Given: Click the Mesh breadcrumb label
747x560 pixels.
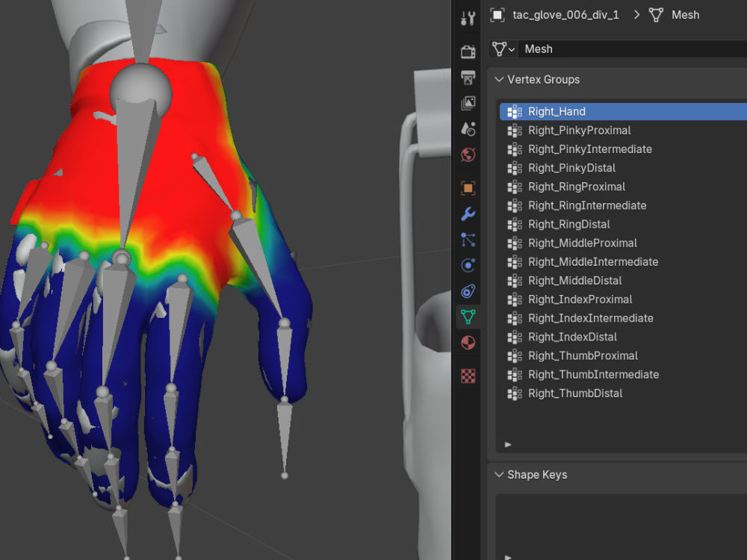Looking at the screenshot, I should point(686,15).
